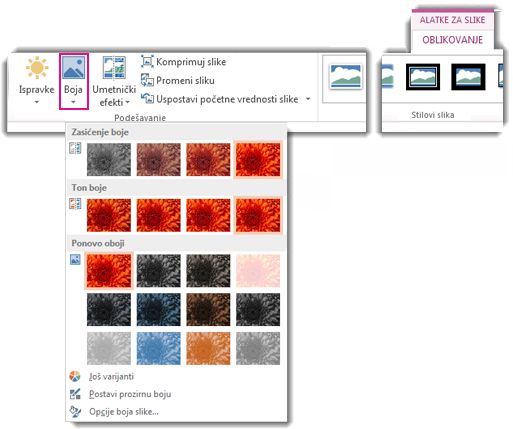
Task: Choose second color tone thumbnail under Ton boje
Action: point(158,215)
